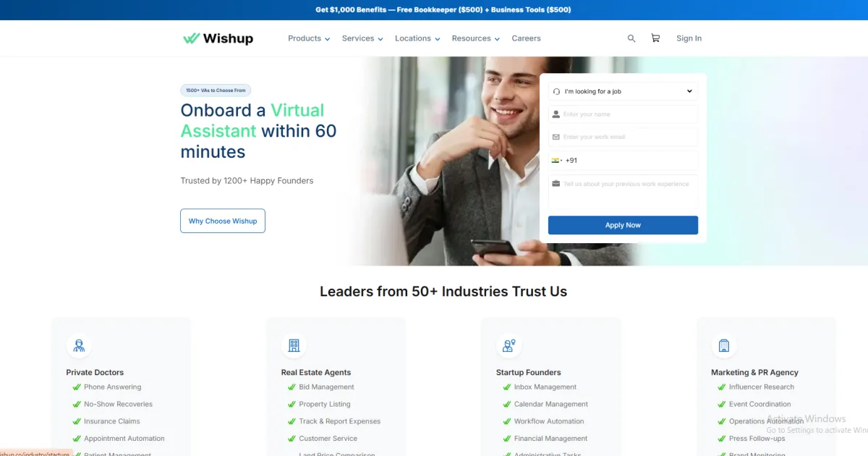This screenshot has height=456, width=868.
Task: Expand the Services menu
Action: pyautogui.click(x=362, y=38)
